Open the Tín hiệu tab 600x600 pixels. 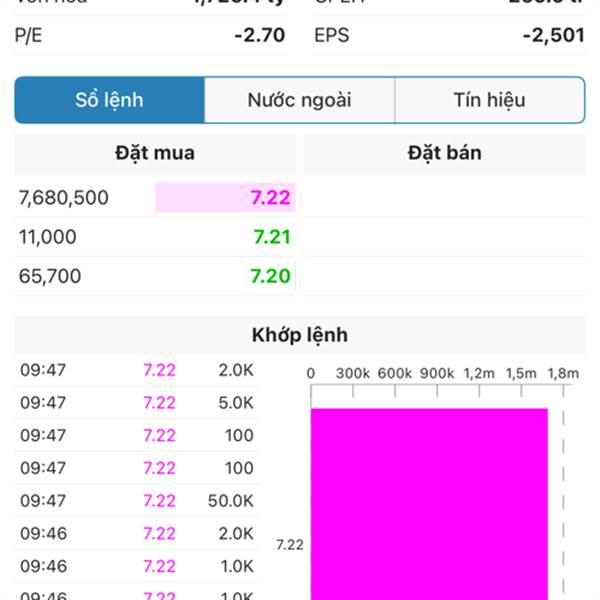pos(489,100)
